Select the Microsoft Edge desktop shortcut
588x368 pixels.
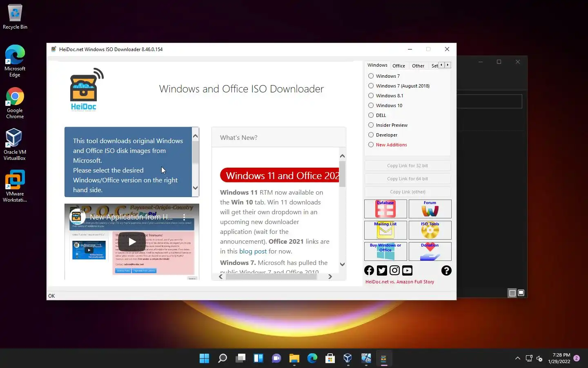15,61
